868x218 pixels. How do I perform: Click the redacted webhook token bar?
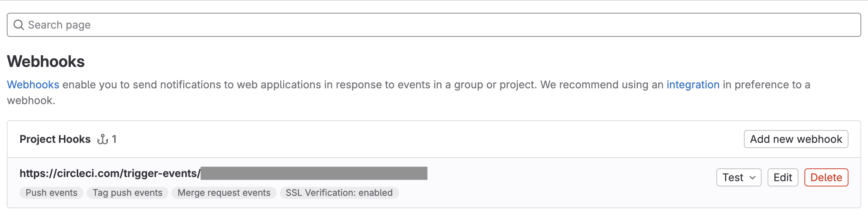point(314,173)
